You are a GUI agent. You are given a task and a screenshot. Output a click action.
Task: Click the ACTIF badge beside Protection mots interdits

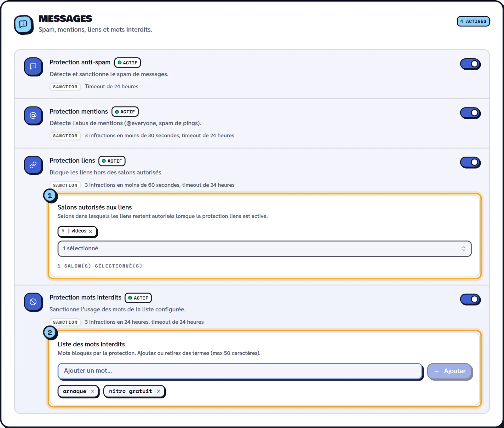tap(138, 298)
